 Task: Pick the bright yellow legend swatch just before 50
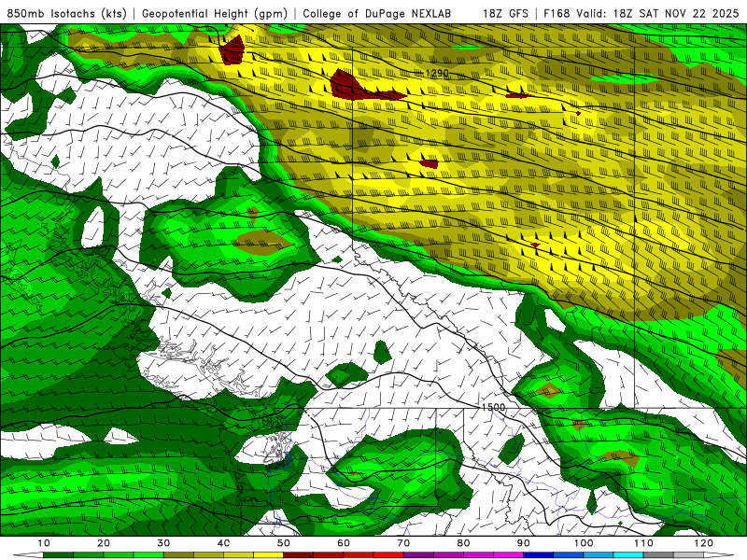tap(268, 555)
